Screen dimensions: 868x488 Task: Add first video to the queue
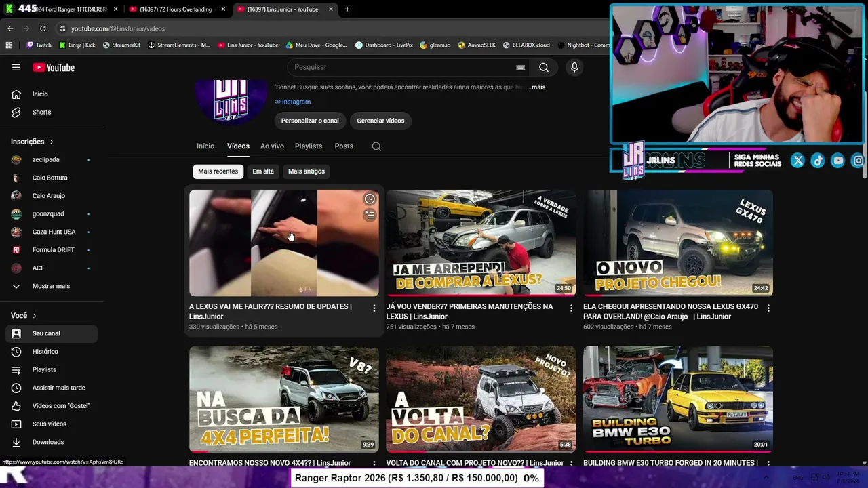click(370, 215)
